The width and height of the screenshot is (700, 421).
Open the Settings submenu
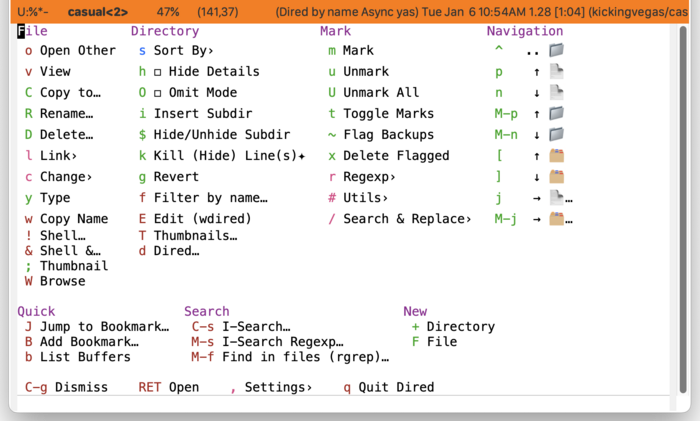[x=278, y=387]
